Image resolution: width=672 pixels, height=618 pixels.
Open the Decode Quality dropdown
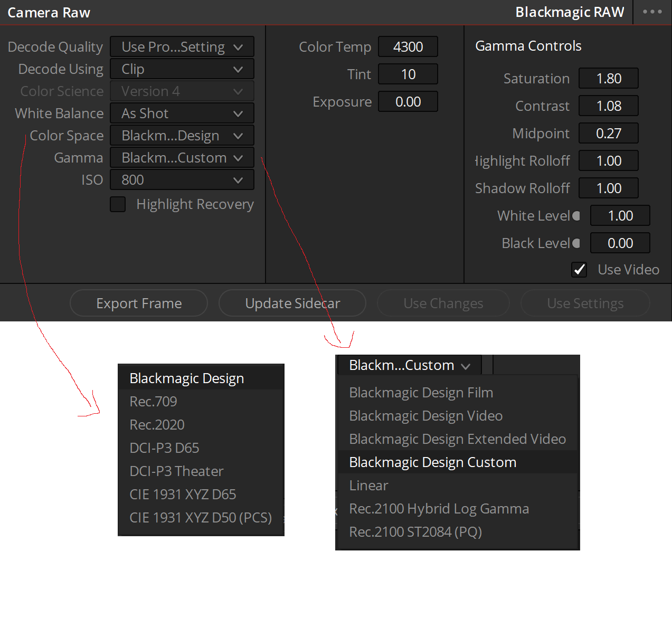coord(182,46)
